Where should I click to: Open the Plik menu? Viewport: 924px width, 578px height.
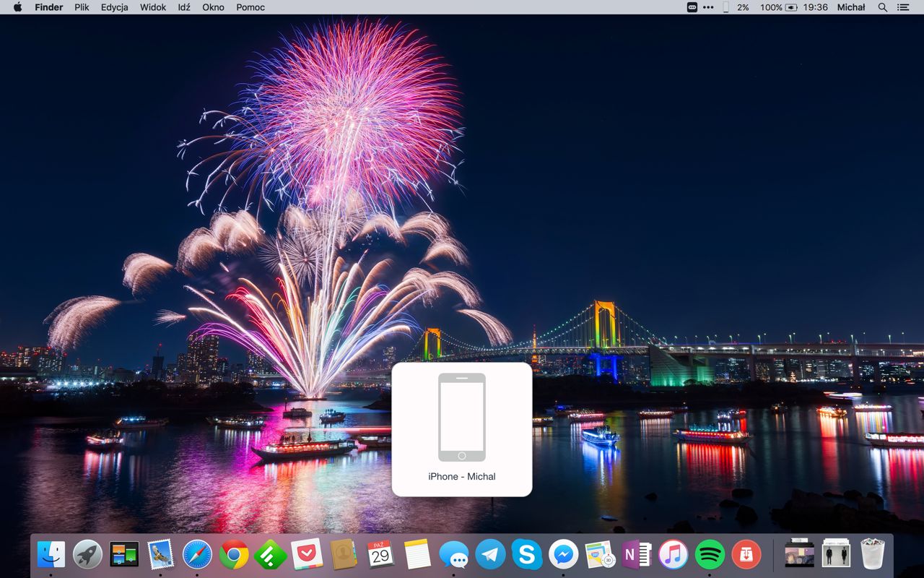point(82,7)
